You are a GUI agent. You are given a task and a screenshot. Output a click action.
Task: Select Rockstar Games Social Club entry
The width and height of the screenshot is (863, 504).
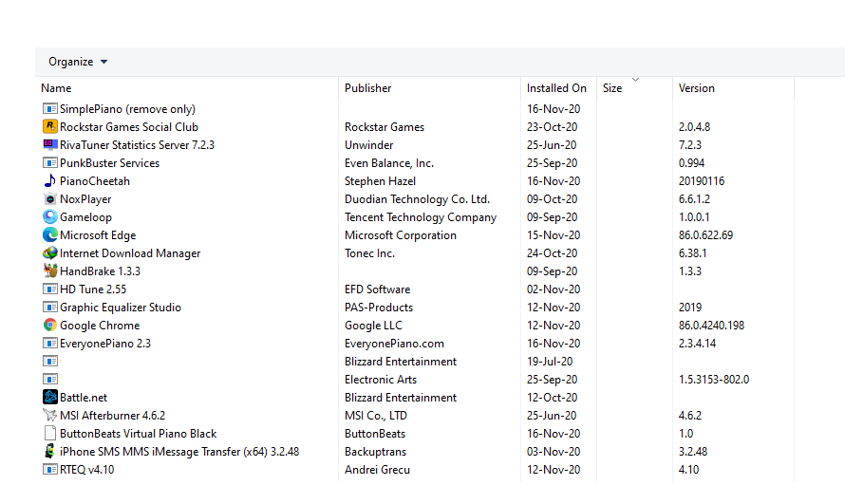click(x=129, y=126)
